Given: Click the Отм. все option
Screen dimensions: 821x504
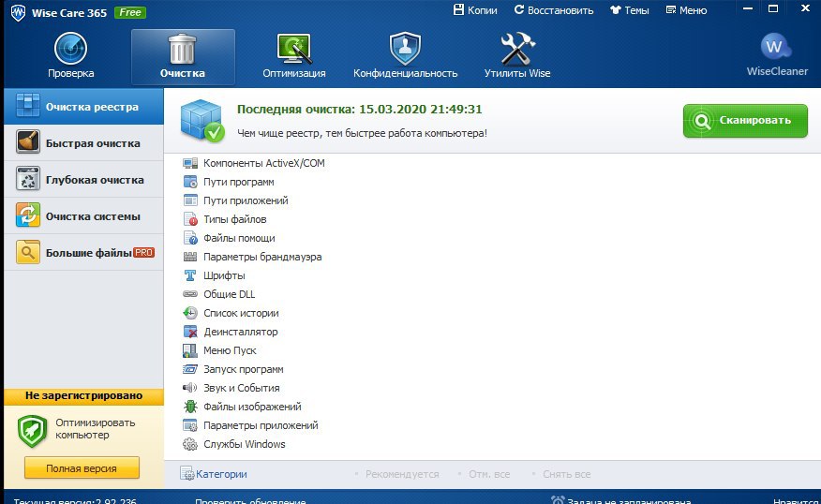Looking at the screenshot, I should click(x=489, y=474).
